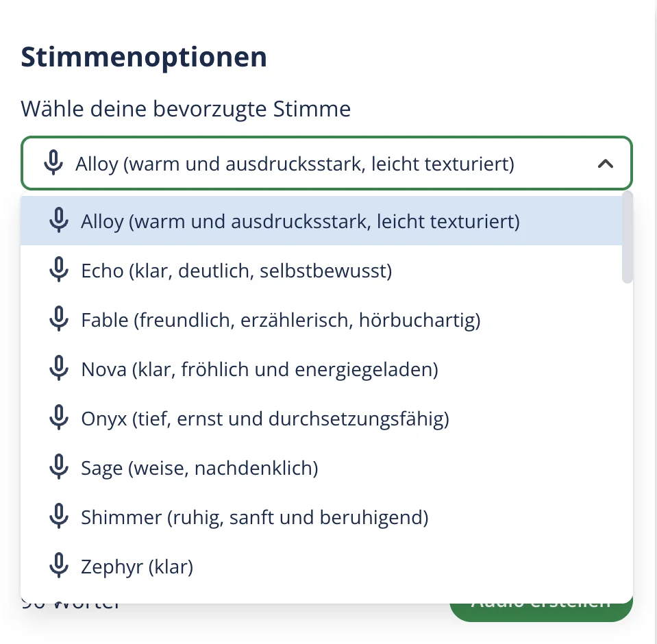The image size is (657, 644).
Task: Click the microphone icon beside Sage
Action: (59, 468)
